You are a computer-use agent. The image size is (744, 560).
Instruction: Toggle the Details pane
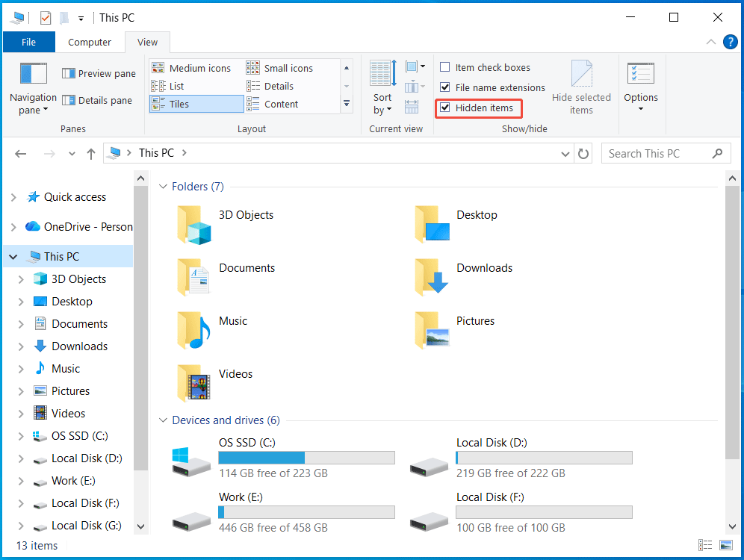coord(97,101)
